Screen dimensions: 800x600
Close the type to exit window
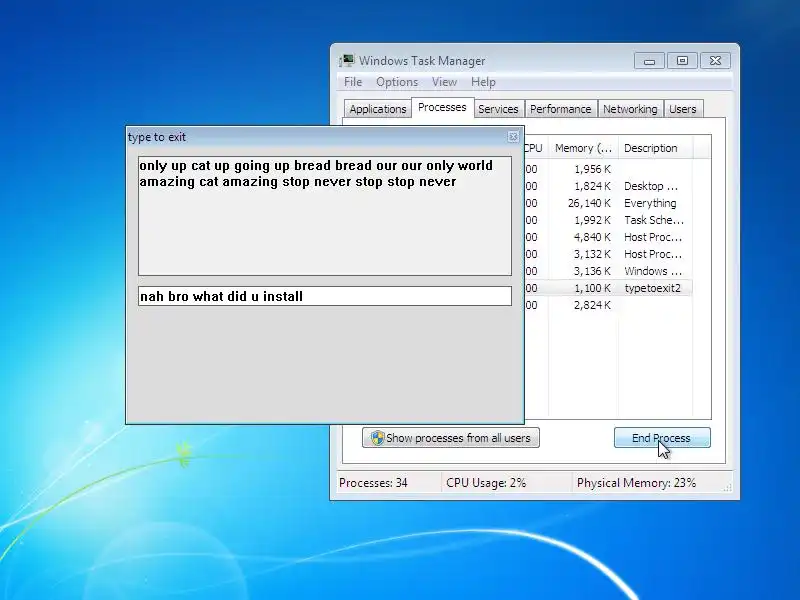513,137
